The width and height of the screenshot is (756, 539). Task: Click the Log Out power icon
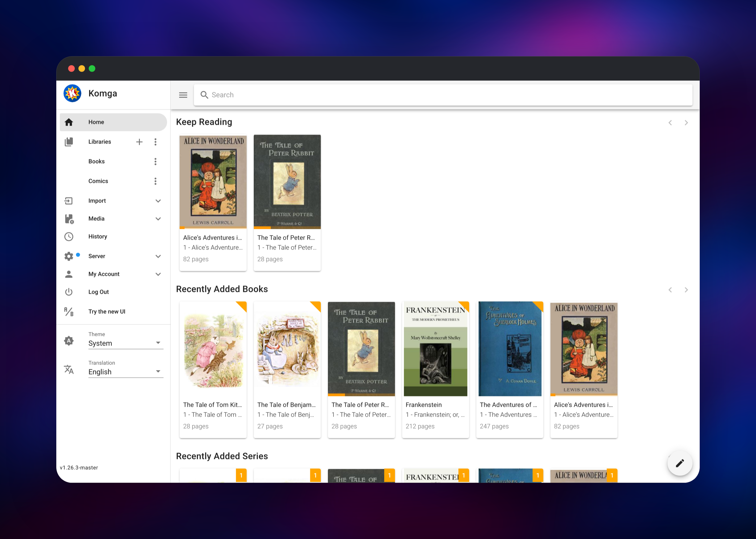pos(69,292)
